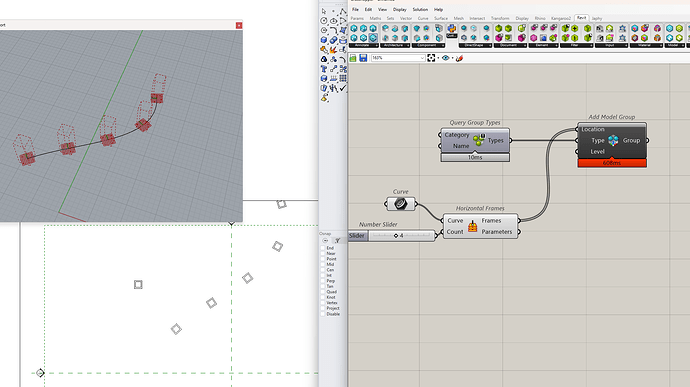Enable the Quad osnap checkbox
This screenshot has width=690, height=387.
click(323, 292)
